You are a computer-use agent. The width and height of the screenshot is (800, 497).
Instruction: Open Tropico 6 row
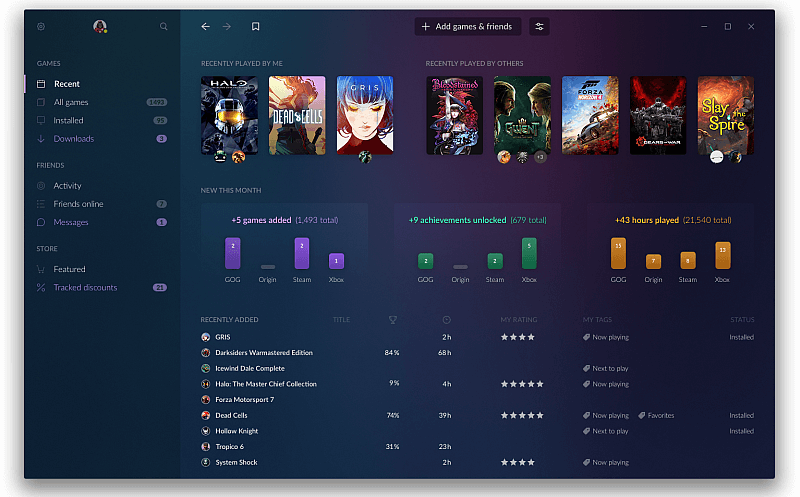478,446
